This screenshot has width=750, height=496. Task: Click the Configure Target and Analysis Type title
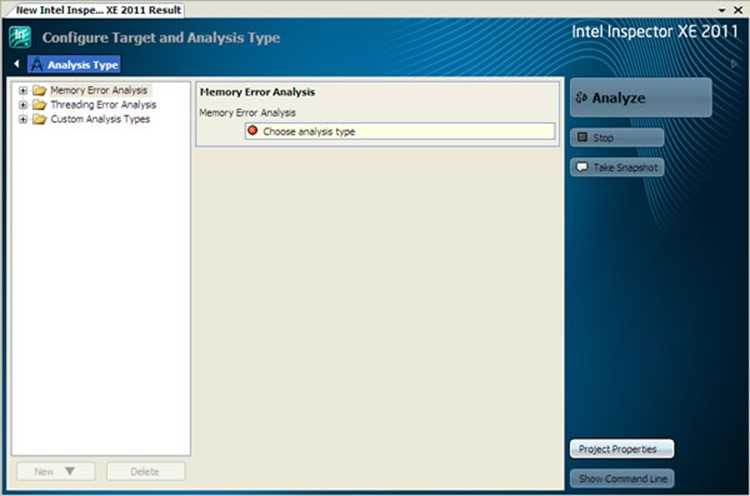click(161, 38)
